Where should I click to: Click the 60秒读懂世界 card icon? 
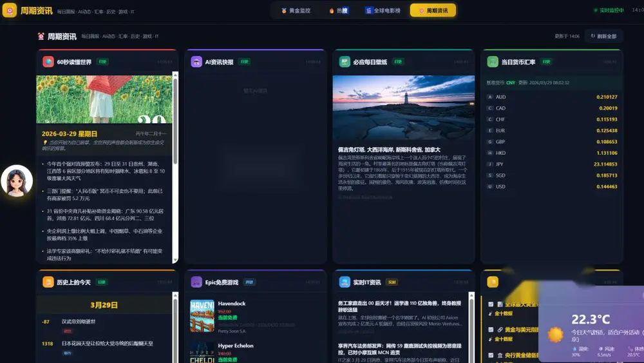pos(48,62)
